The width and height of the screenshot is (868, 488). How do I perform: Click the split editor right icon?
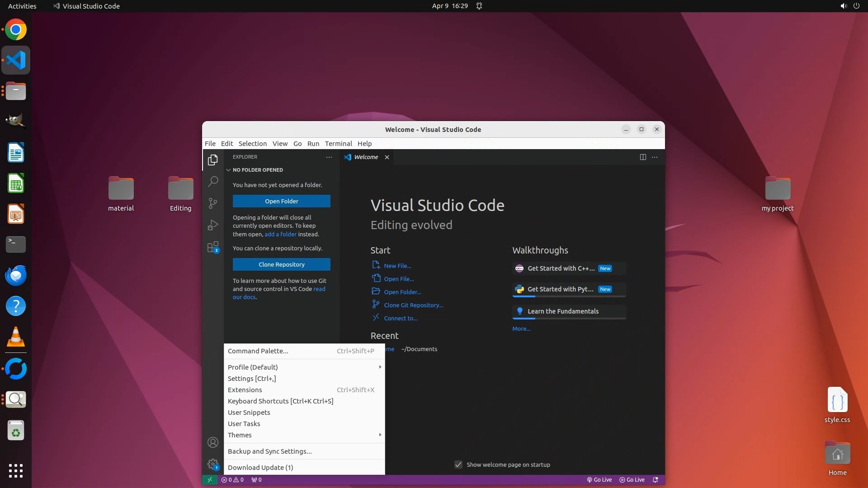coord(643,157)
